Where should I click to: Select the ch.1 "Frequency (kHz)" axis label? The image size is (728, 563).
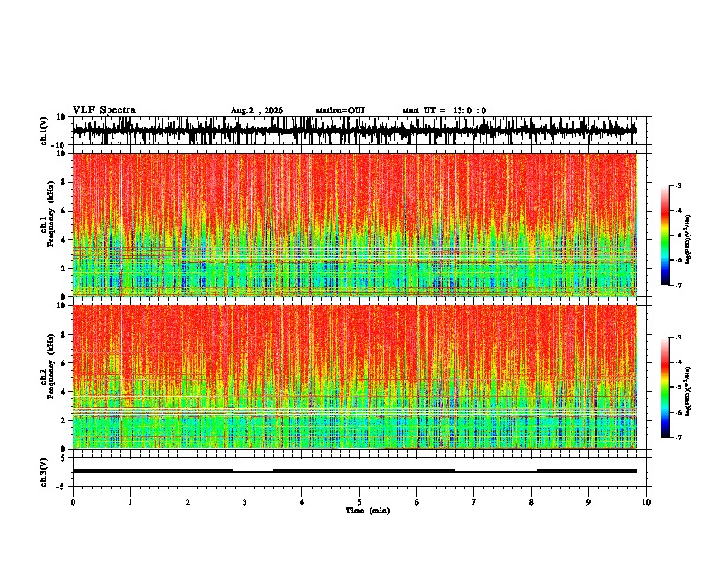point(51,214)
